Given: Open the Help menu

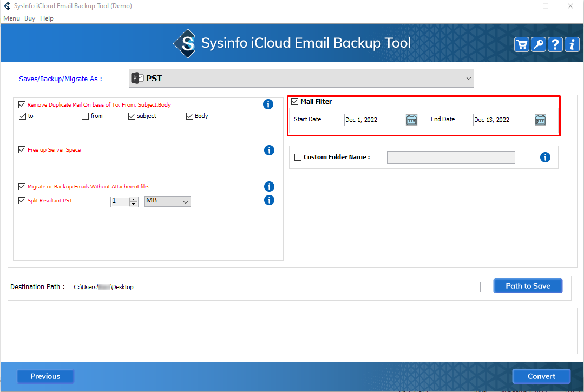Looking at the screenshot, I should tap(47, 18).
